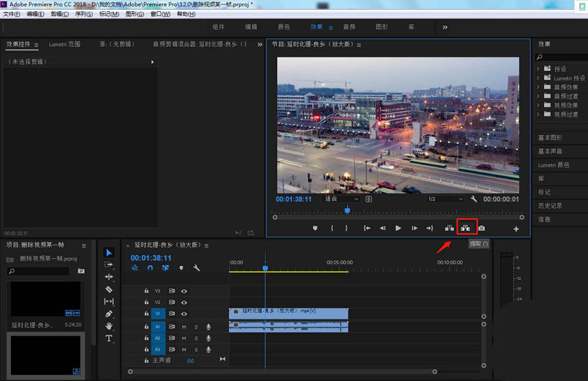Toggle lock on the V2 track
The width and height of the screenshot is (588, 381).
point(146,302)
